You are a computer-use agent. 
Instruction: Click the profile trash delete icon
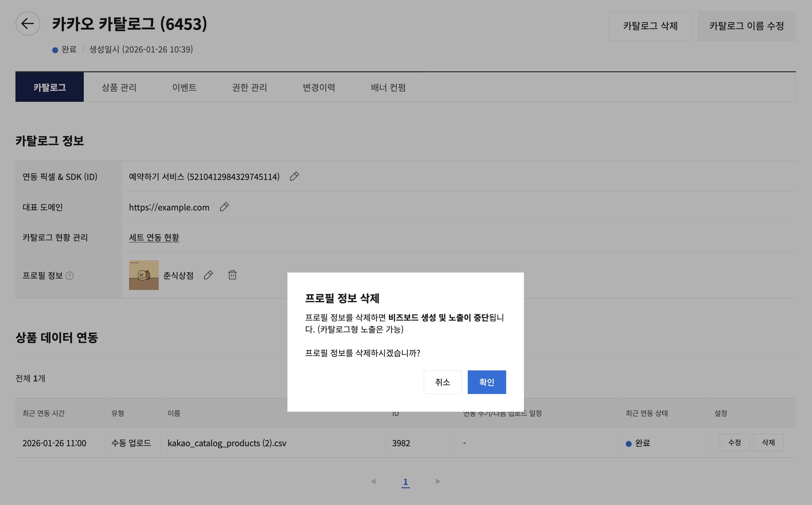coord(232,275)
